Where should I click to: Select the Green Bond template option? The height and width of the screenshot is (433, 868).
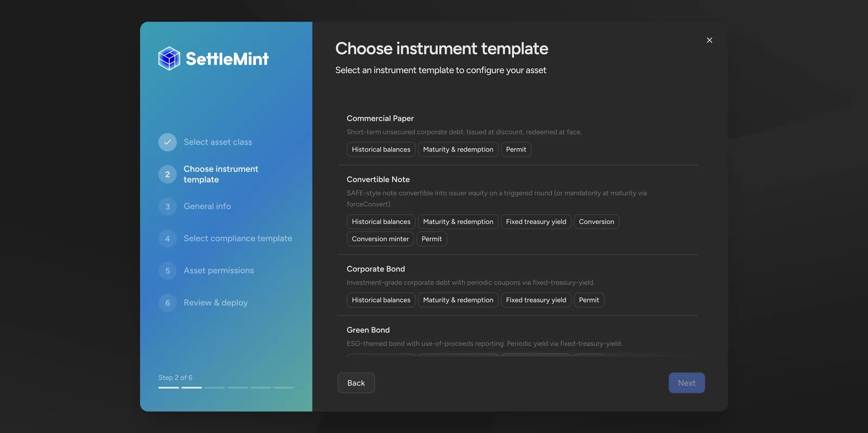[518, 337]
